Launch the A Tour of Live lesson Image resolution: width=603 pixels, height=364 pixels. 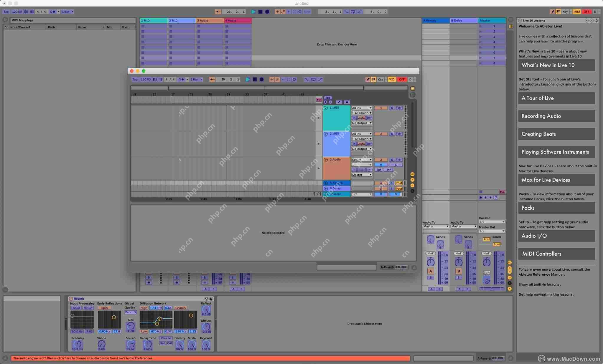(556, 98)
